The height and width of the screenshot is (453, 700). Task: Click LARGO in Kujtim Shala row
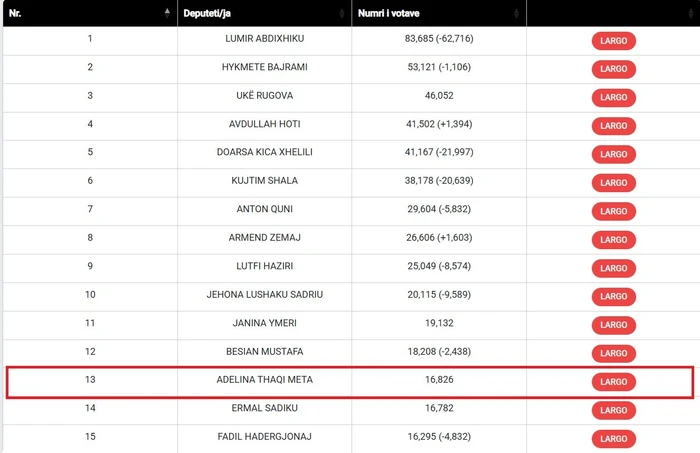tap(613, 183)
